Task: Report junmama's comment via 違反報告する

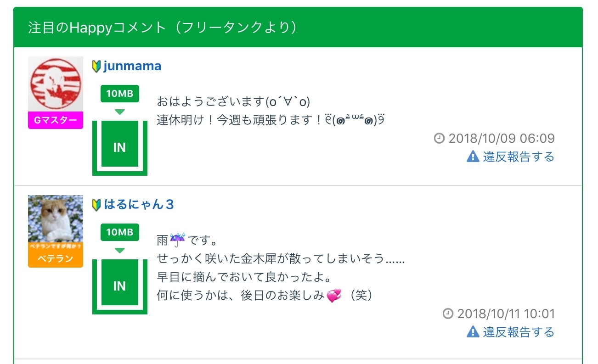Action: click(519, 157)
